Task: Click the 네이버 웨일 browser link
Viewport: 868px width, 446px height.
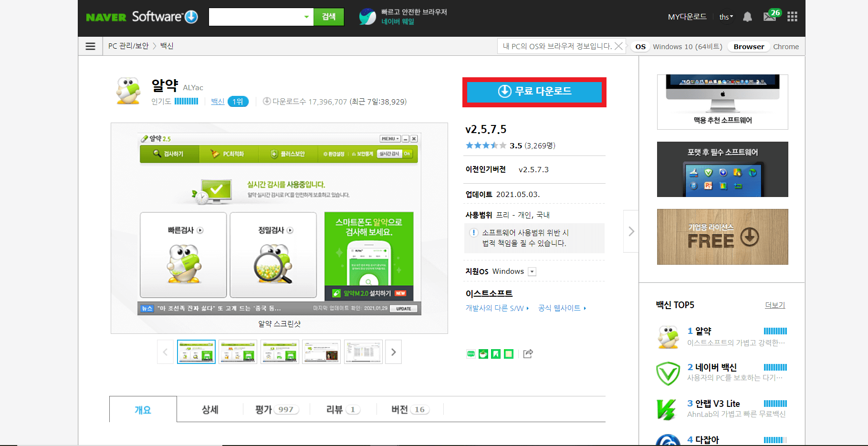Action: pyautogui.click(x=397, y=21)
